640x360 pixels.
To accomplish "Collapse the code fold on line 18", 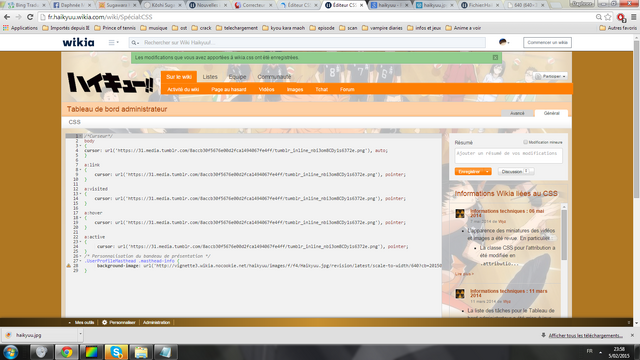I will coord(80,218).
